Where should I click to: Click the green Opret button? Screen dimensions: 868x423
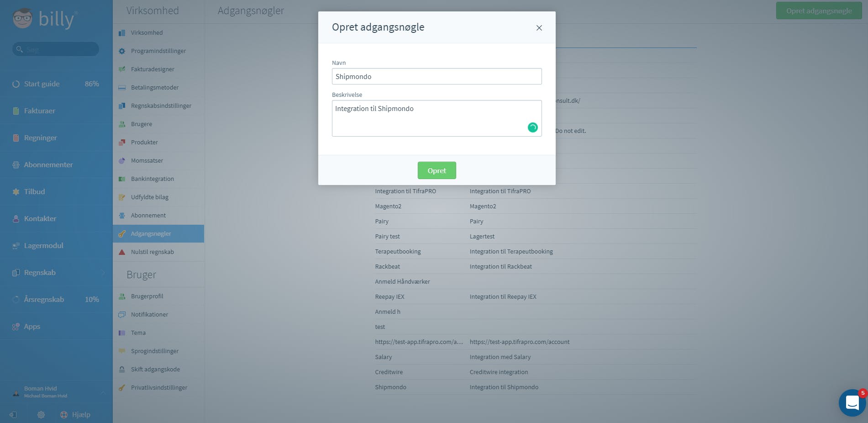(437, 170)
